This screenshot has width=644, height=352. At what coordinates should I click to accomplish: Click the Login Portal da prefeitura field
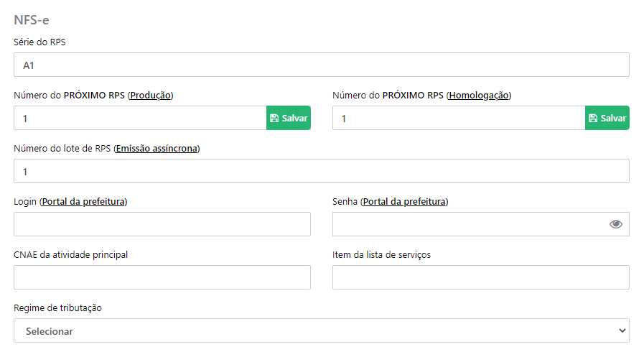[162, 224]
